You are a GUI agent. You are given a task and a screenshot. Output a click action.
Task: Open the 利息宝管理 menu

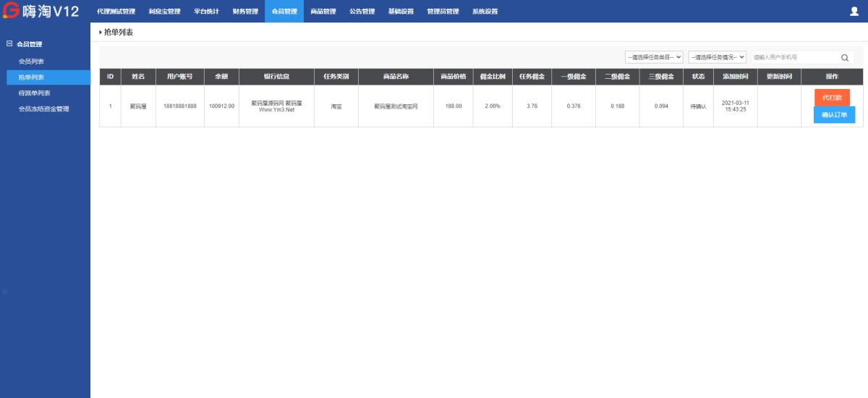[164, 12]
